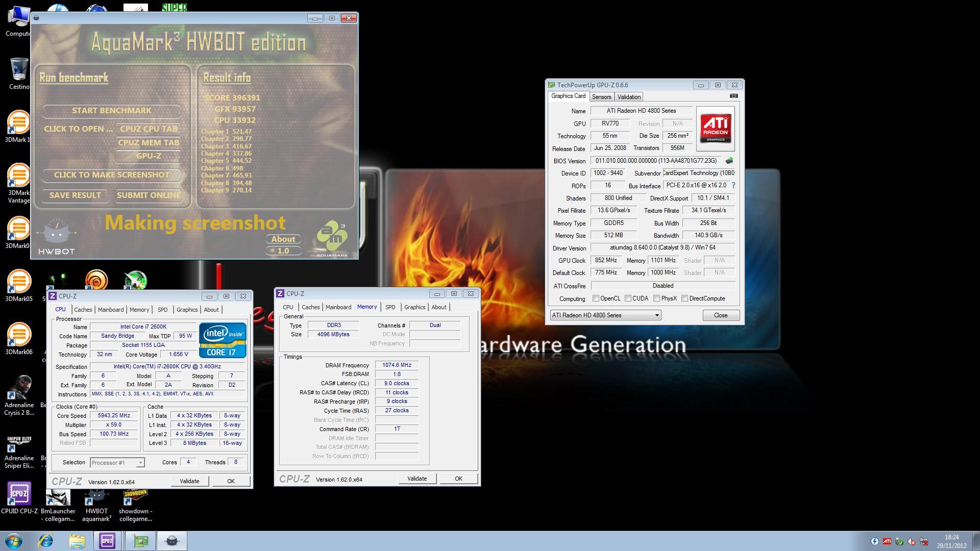The height and width of the screenshot is (551, 980).
Task: Open the HWBOT aquamark3 desktop shortcut
Action: (x=96, y=505)
